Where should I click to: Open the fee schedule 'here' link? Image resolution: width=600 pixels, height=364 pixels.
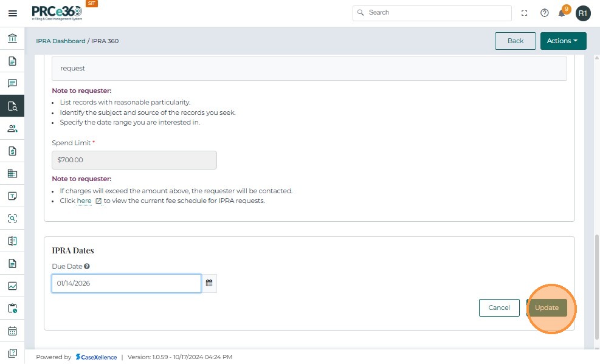(84, 201)
